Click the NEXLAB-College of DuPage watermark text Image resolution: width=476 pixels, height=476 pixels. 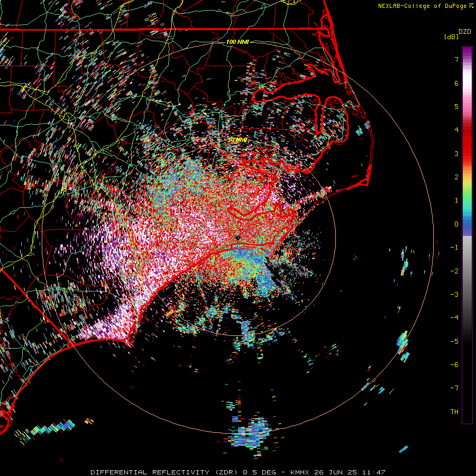click(425, 6)
